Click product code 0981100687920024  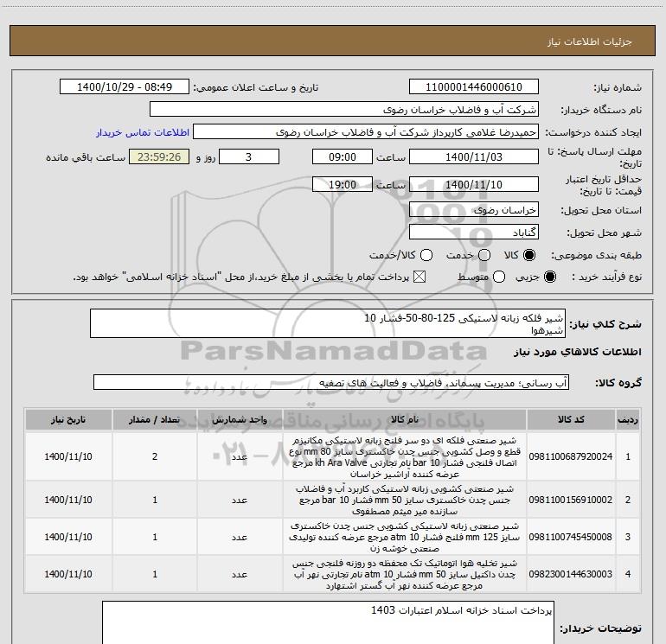click(x=571, y=456)
